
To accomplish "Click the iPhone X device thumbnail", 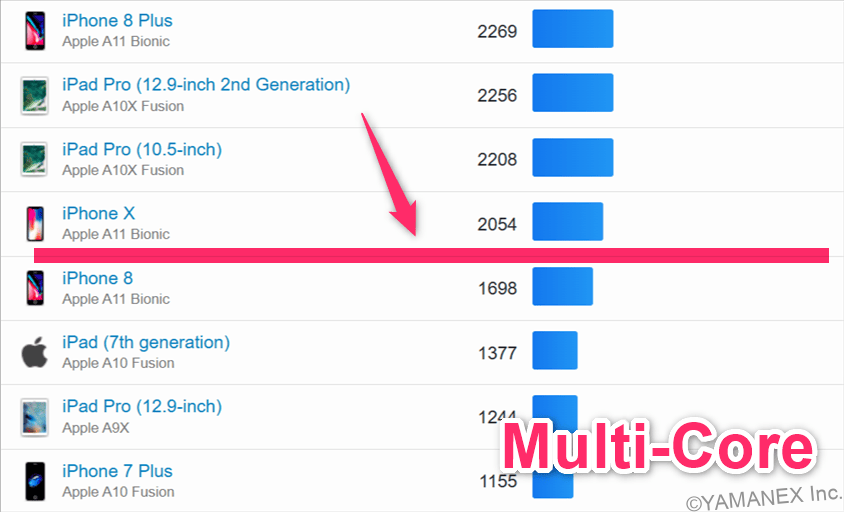I will pos(35,223).
